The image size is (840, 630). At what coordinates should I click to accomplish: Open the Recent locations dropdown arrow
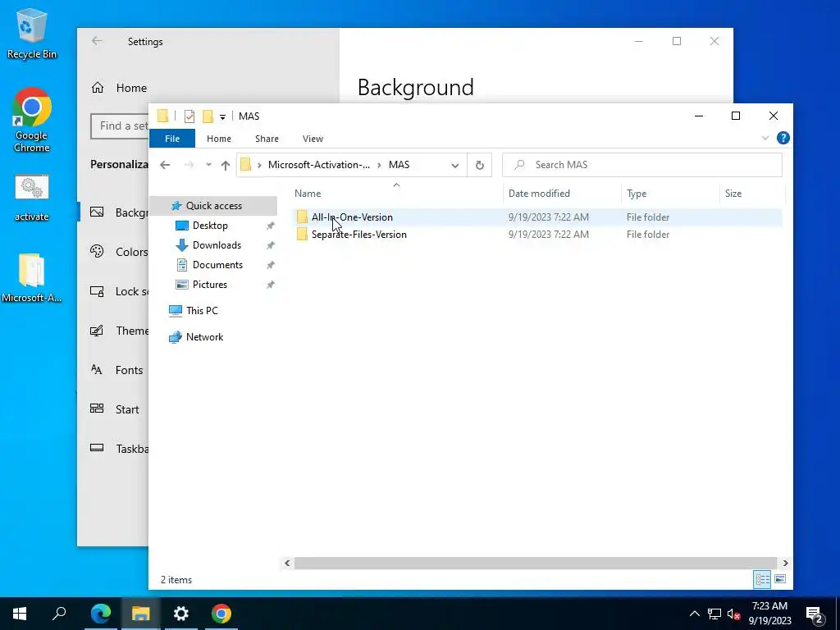tap(208, 165)
